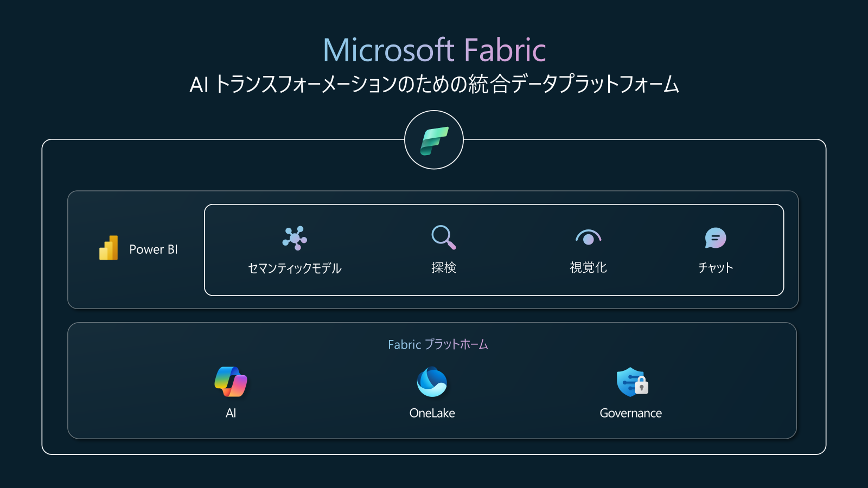868x488 pixels.
Task: Click the AI label under Copilot icon
Action: tap(231, 413)
